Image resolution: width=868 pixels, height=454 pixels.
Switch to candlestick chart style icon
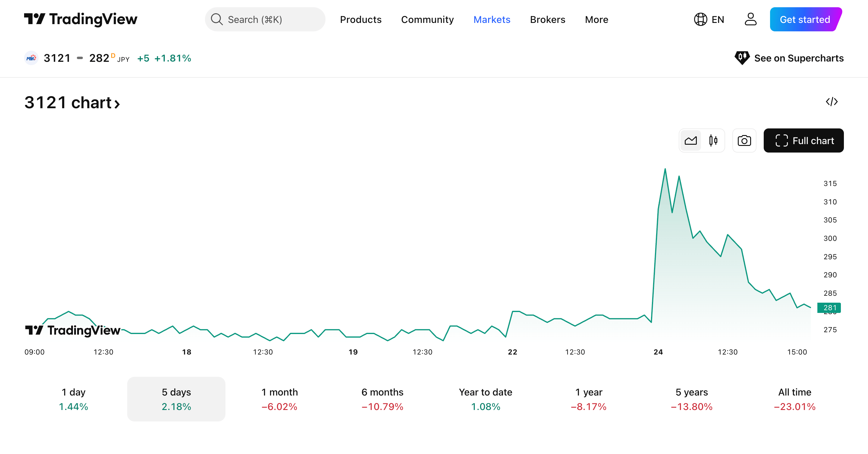(713, 140)
